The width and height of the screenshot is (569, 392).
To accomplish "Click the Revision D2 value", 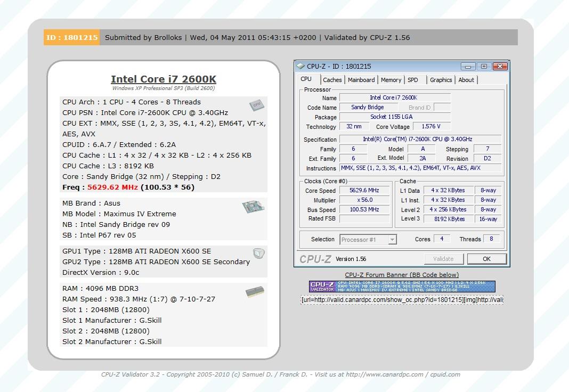I will click(x=487, y=159).
